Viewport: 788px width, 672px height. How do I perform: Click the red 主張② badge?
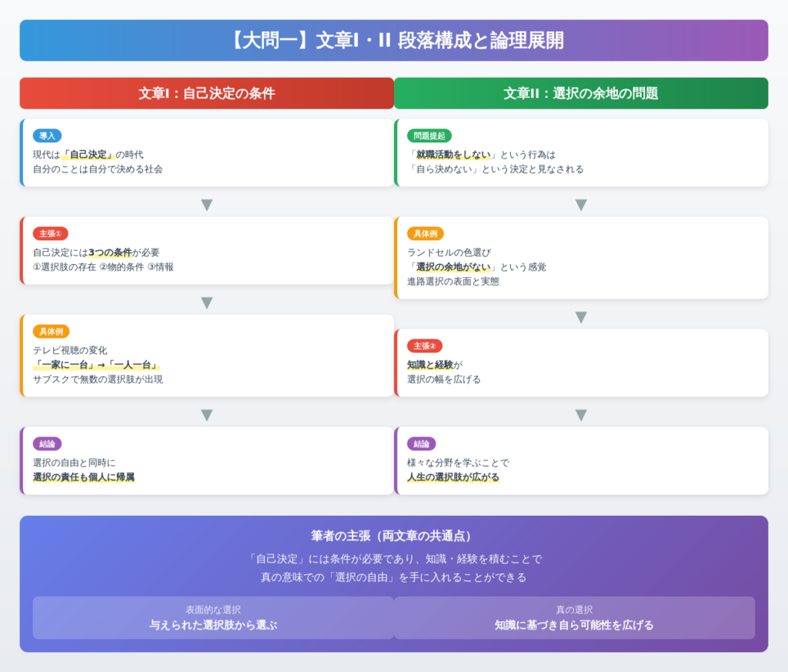(425, 346)
